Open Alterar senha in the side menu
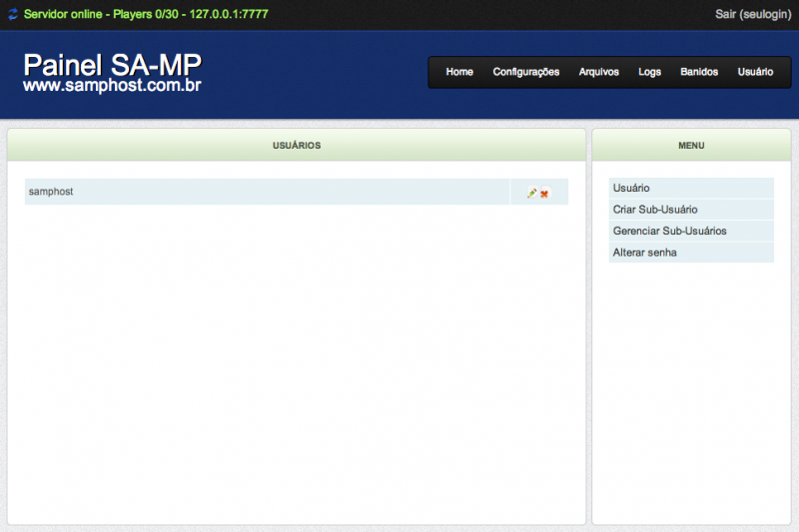The image size is (799, 532). (x=691, y=252)
